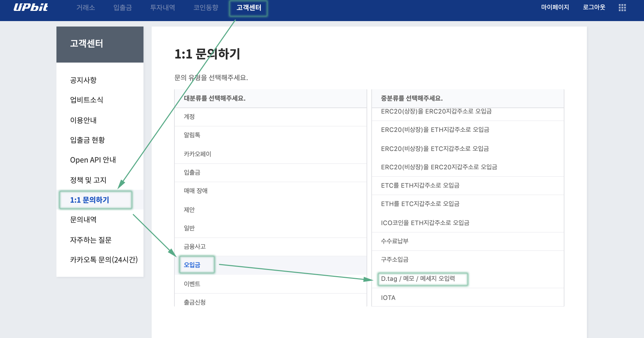Go to the 입출금 top menu
The height and width of the screenshot is (338, 644).
pyautogui.click(x=122, y=7)
